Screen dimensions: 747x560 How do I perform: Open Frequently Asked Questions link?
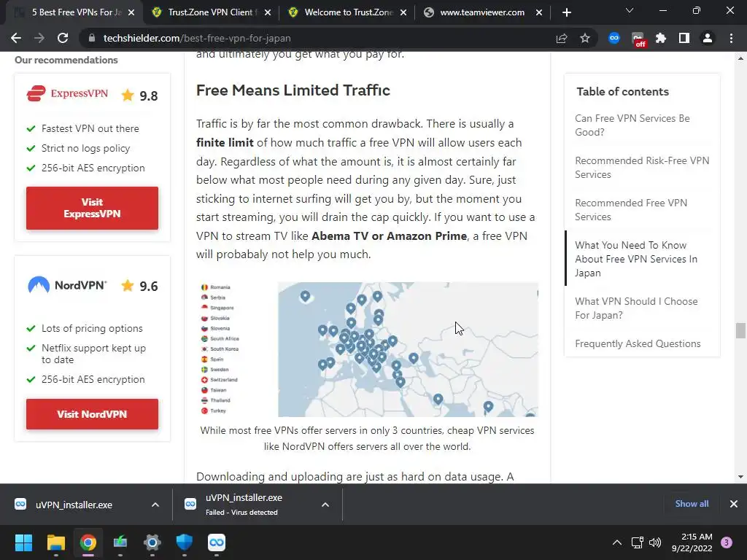point(638,344)
